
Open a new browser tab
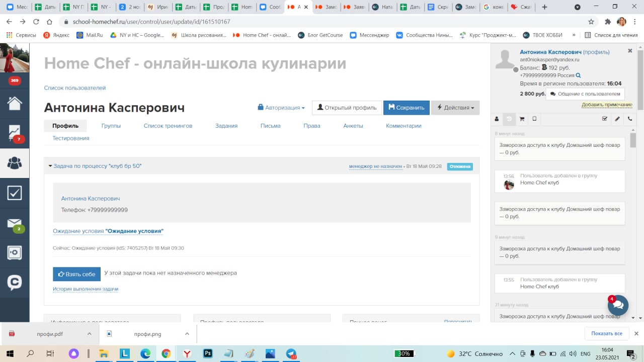545,7
